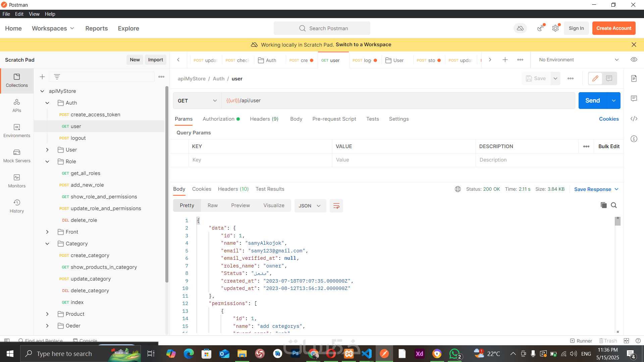Click the Send button
The image size is (644, 362).
pos(592,101)
